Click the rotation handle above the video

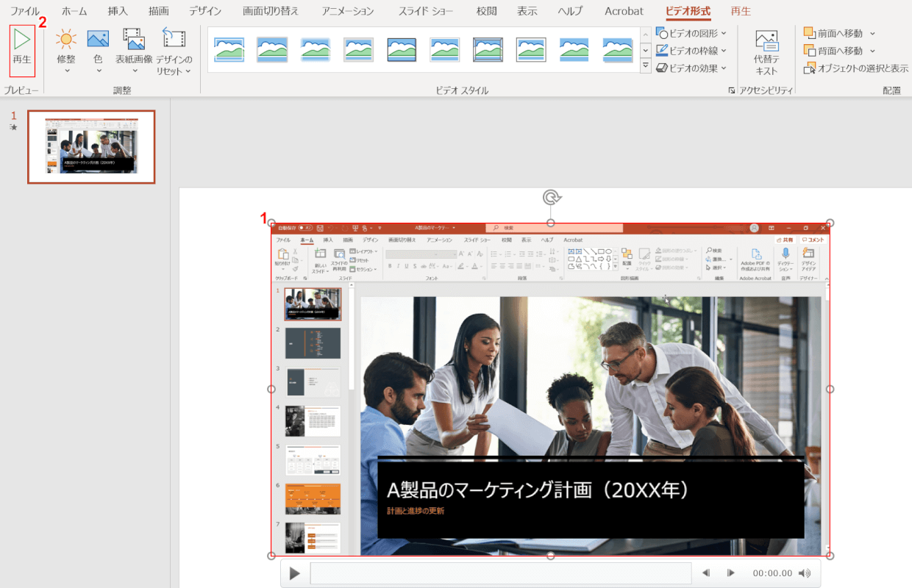(x=551, y=197)
